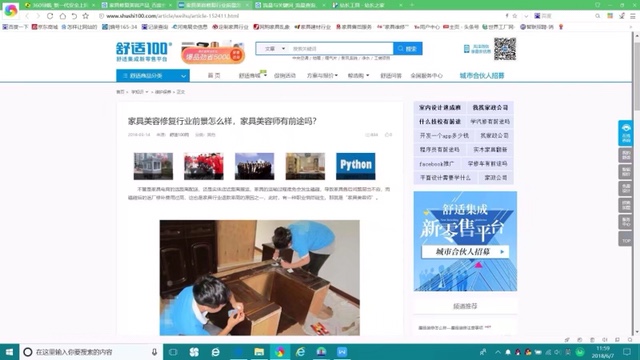Click the furniture repair article photo
The height and width of the screenshot is (360, 640).
260,278
